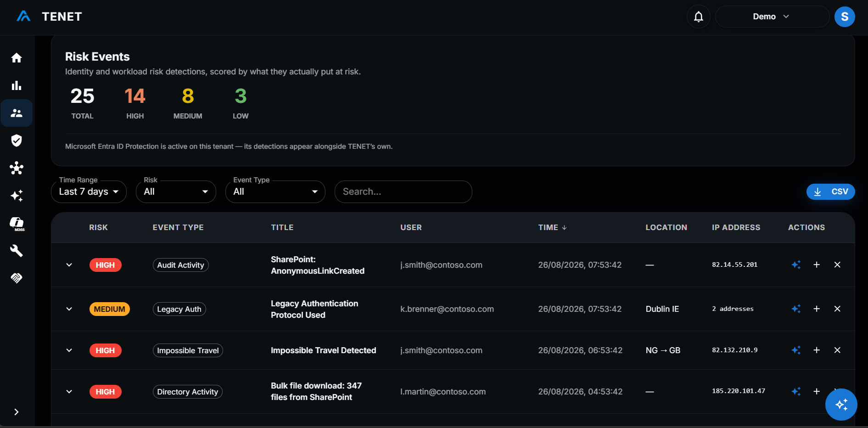The image size is (868, 428).
Task: Click the MEDIUM risk badge
Action: 109,309
